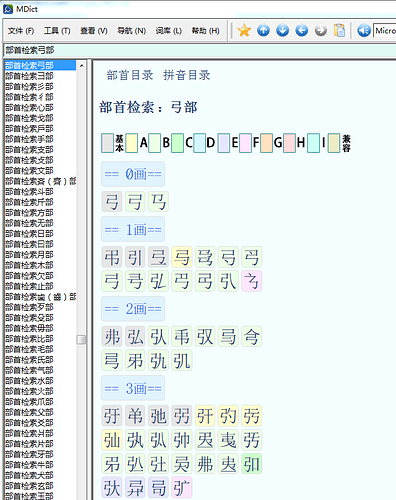Open the 弛 character tile
This screenshot has width=396, height=500.
click(158, 416)
